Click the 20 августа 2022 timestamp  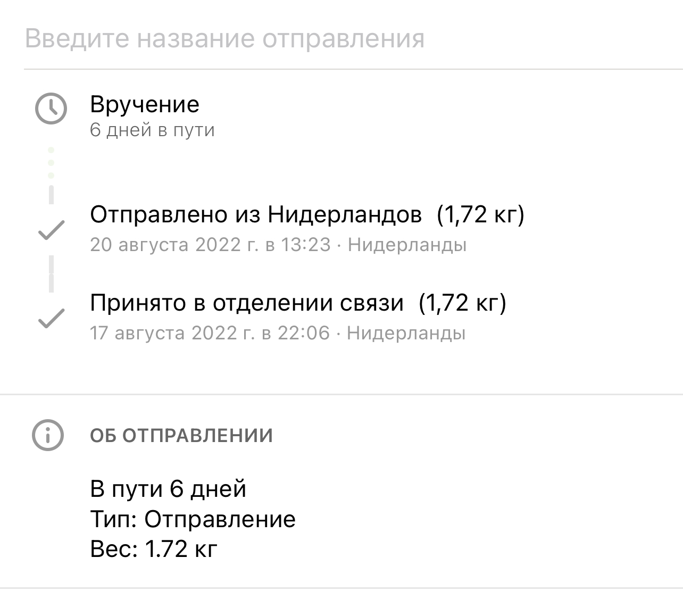click(210, 245)
